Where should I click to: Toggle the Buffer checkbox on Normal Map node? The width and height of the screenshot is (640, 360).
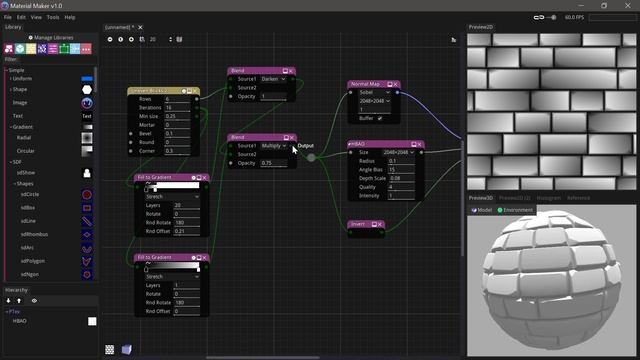click(380, 118)
